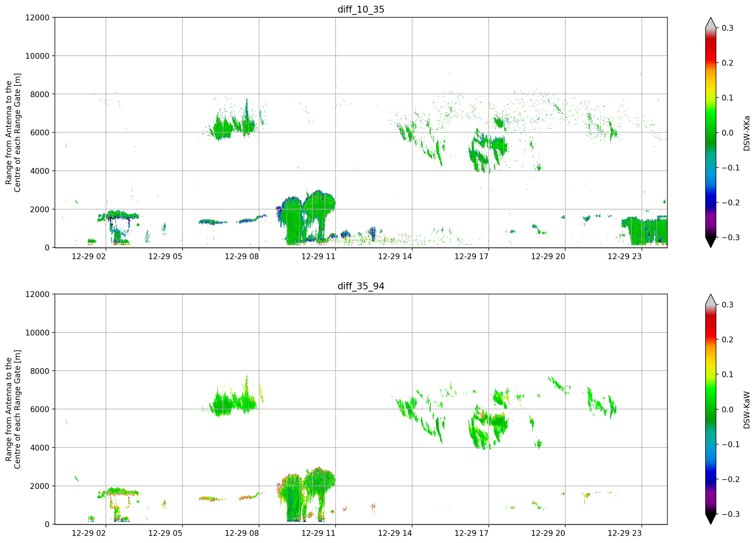Click the 0.2 value on DSW-XKa colorbar
The width and height of the screenshot is (756, 543).
(x=728, y=63)
